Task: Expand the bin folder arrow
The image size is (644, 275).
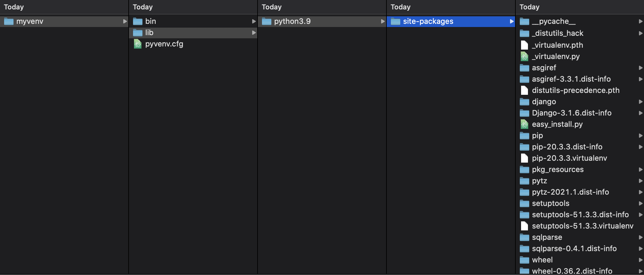Action: [x=254, y=21]
